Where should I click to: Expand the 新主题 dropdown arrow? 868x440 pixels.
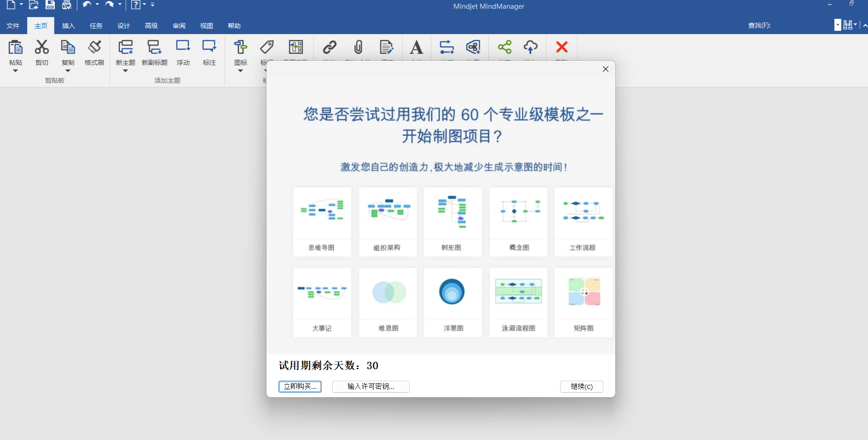pos(125,71)
